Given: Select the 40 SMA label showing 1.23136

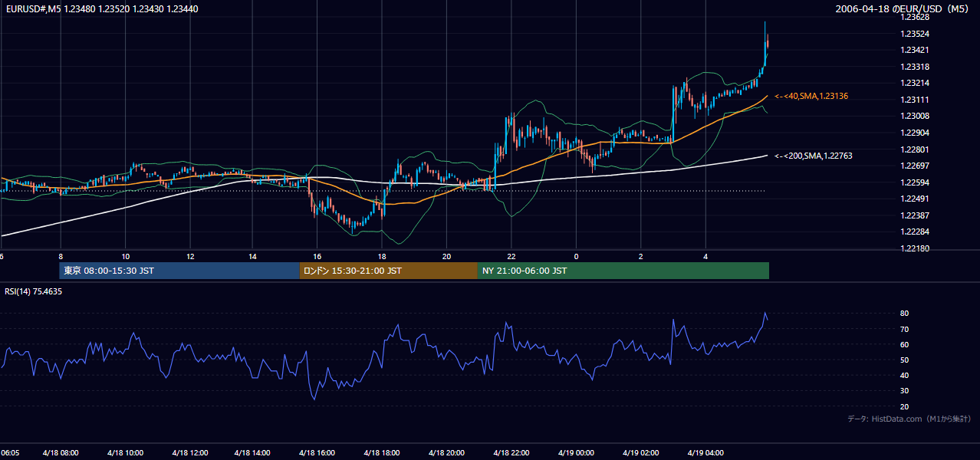Looking at the screenshot, I should tap(811, 96).
